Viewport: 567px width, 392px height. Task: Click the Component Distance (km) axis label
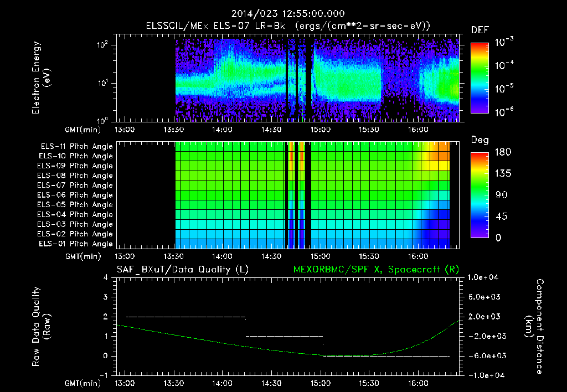coord(534,327)
